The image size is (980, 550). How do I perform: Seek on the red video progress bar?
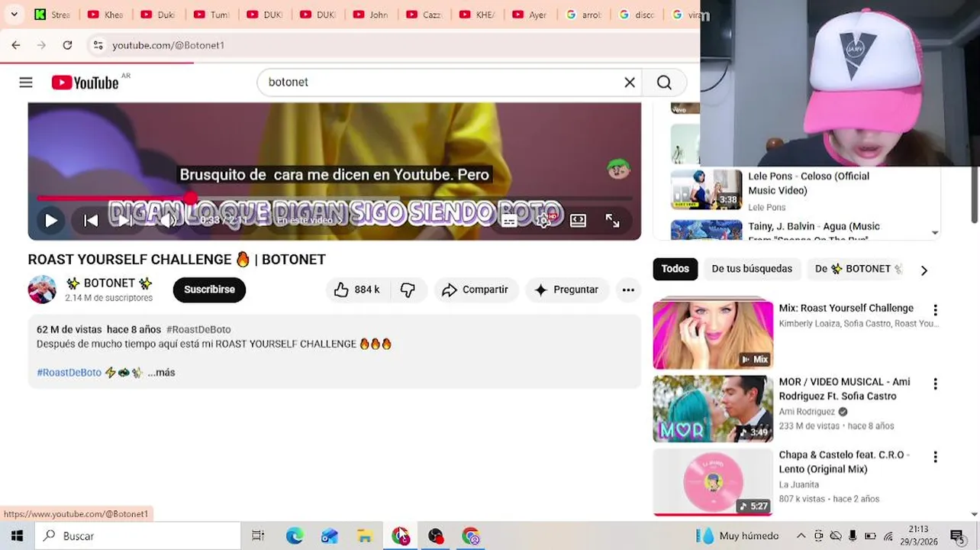(334, 198)
